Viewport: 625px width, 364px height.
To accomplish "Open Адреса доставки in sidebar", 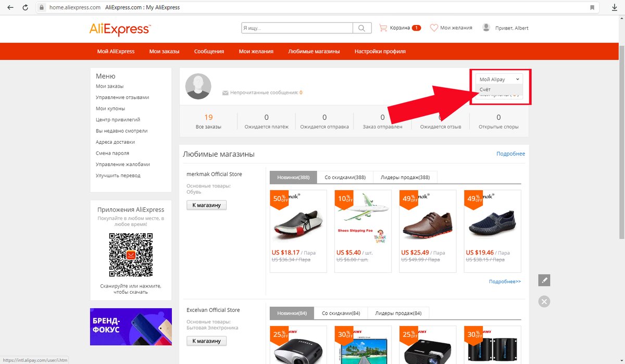I will pyautogui.click(x=115, y=142).
